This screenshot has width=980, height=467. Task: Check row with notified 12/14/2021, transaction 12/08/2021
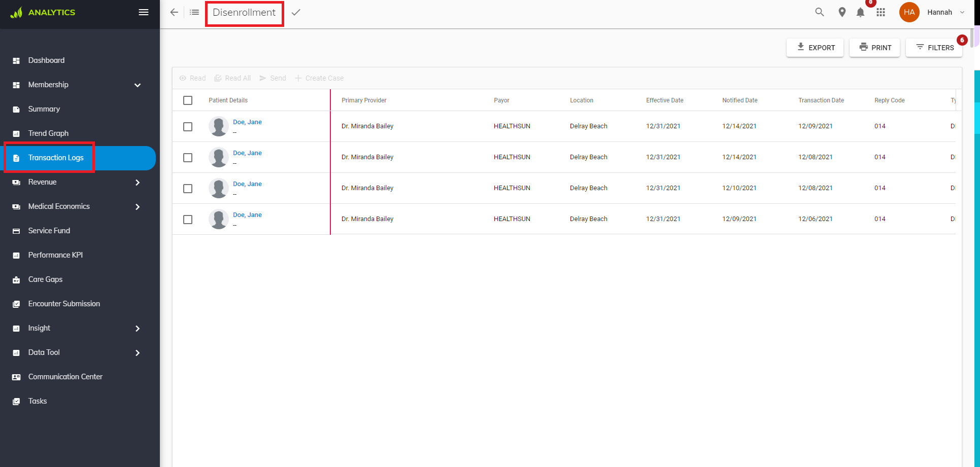[x=188, y=158]
